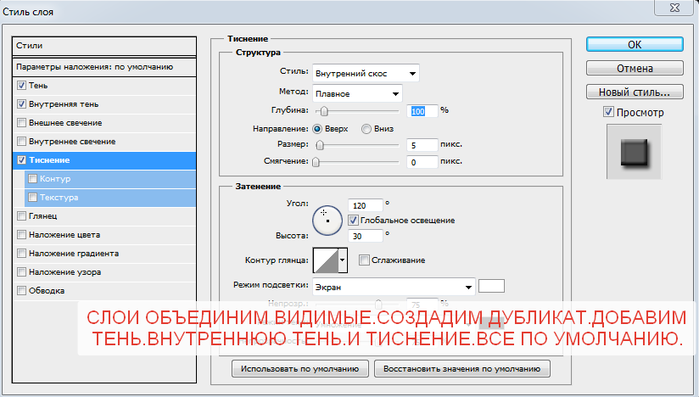Screen dimensions: 699x397
Task: Enable the Контур sub-option checkbox
Action: coord(33,179)
